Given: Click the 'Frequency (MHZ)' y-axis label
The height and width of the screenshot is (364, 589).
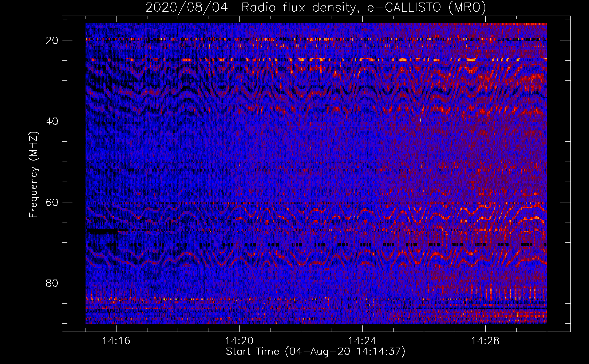Looking at the screenshot, I should click(x=33, y=175).
